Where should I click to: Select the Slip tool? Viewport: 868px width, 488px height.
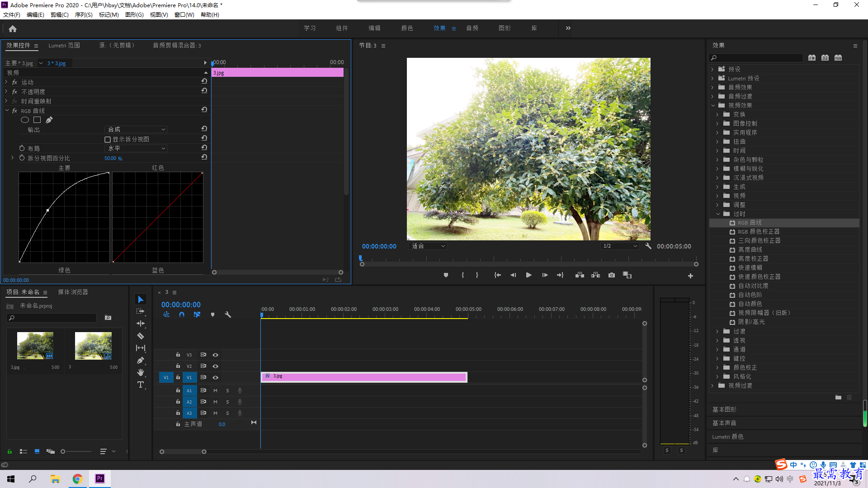(141, 348)
